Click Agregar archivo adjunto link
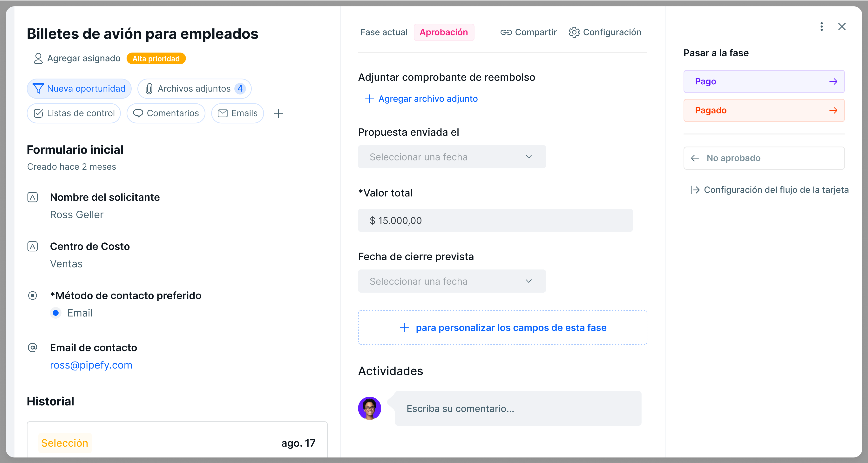This screenshot has height=463, width=868. click(x=427, y=99)
